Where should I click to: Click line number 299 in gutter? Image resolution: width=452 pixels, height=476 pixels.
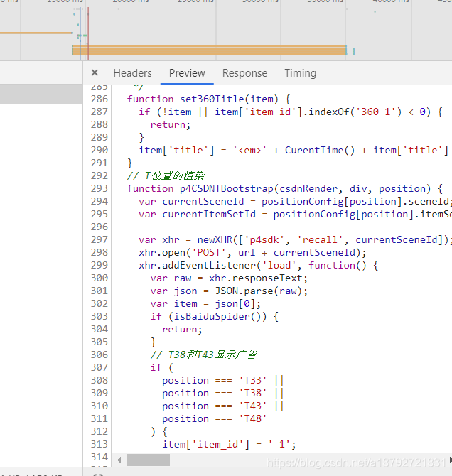(x=99, y=265)
